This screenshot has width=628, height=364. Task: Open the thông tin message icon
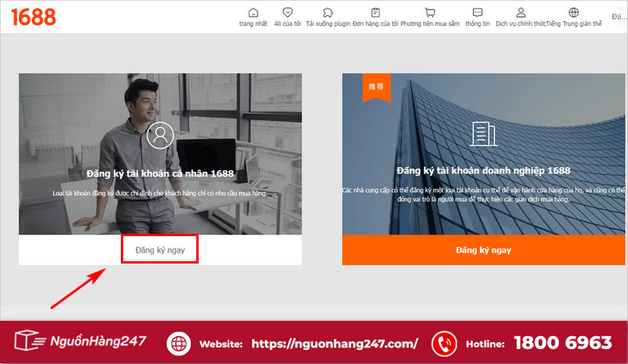click(477, 13)
